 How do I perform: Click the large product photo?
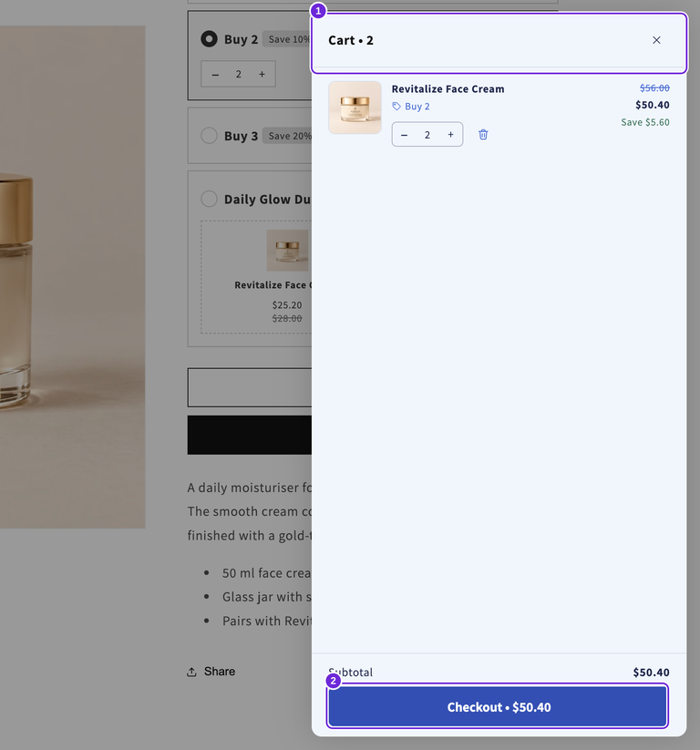(72, 277)
